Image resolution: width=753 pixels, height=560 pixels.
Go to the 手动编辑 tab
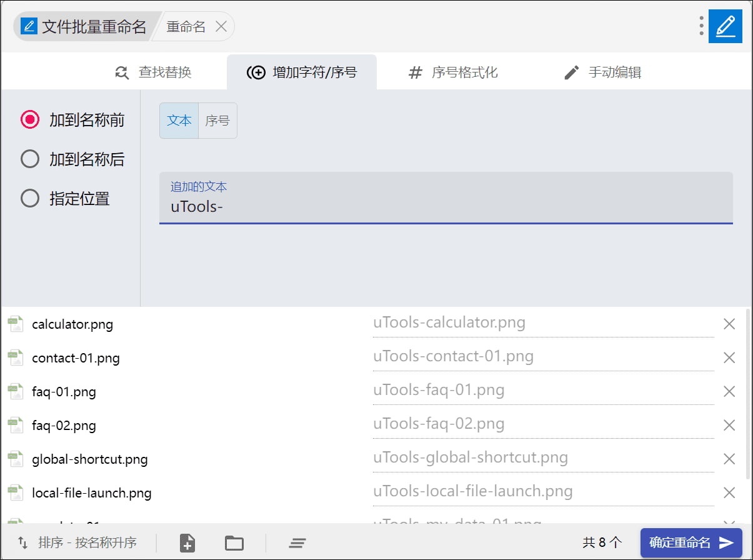click(602, 72)
